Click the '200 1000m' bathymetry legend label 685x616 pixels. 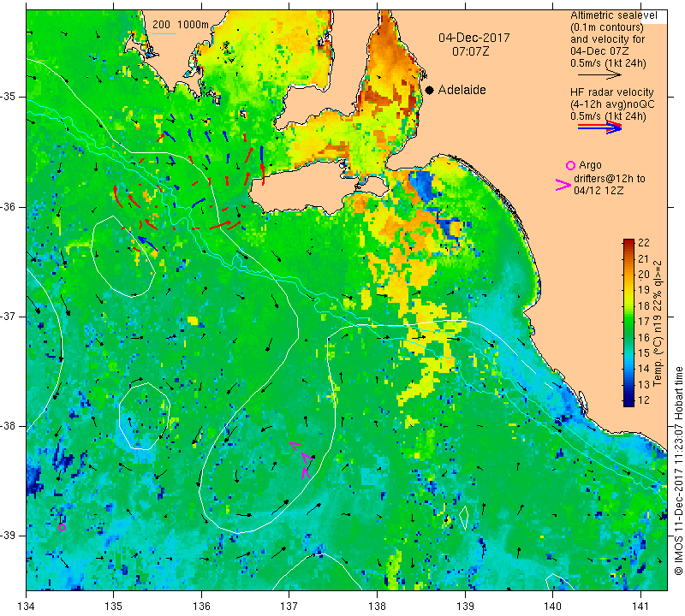(x=181, y=25)
